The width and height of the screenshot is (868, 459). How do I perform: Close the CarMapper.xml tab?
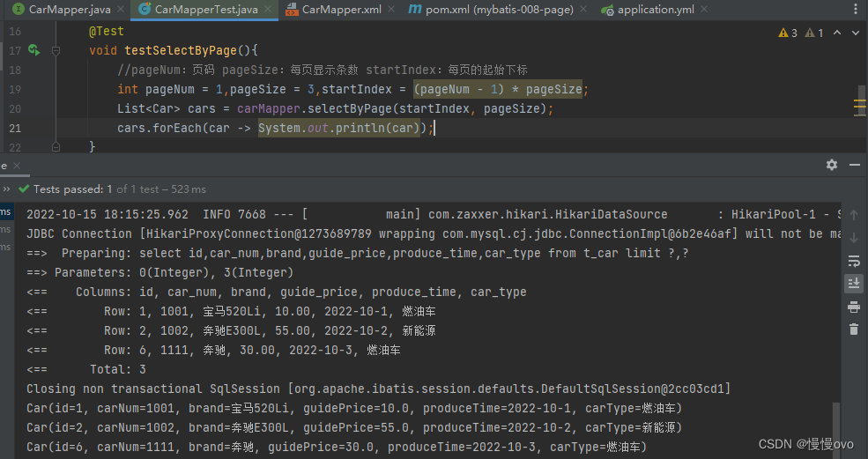click(391, 10)
